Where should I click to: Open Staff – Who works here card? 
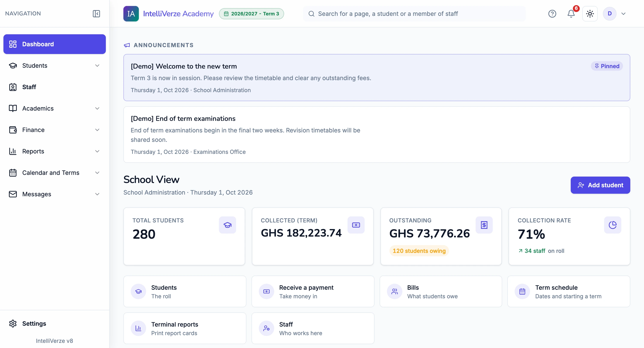pyautogui.click(x=313, y=328)
